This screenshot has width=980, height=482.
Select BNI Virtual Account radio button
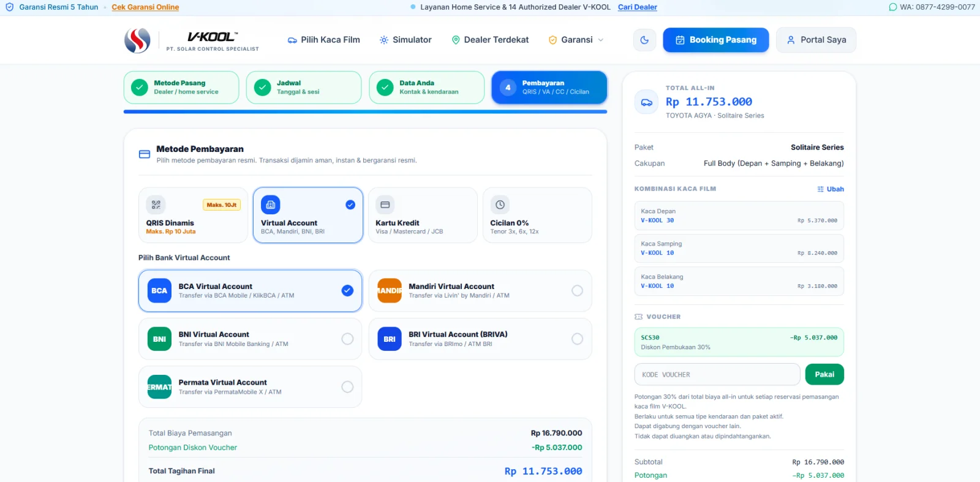pyautogui.click(x=347, y=339)
